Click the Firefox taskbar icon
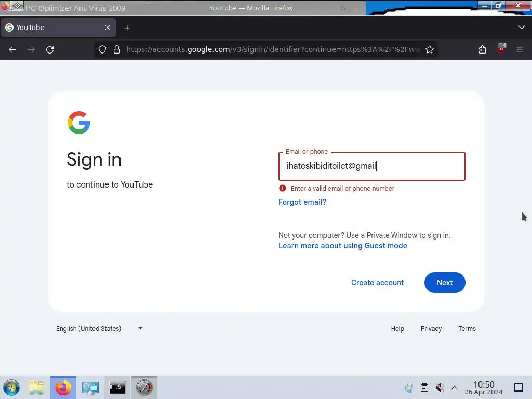532x399 pixels. click(63, 388)
